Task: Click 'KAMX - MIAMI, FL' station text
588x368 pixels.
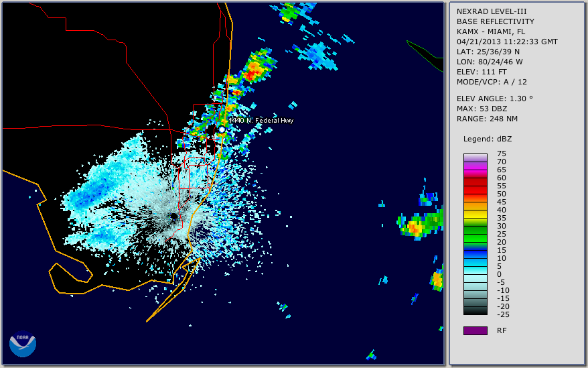Action: coord(490,32)
